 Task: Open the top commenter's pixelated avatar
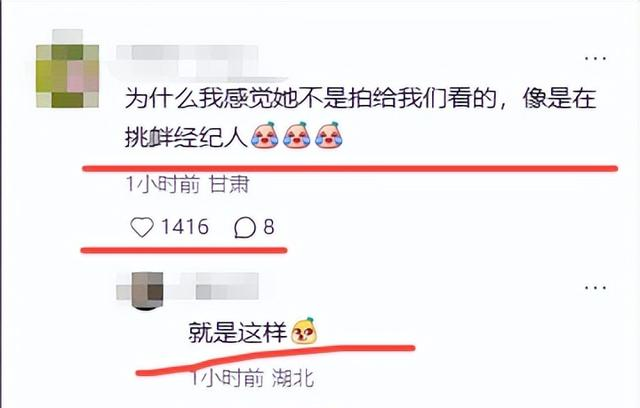(67, 69)
